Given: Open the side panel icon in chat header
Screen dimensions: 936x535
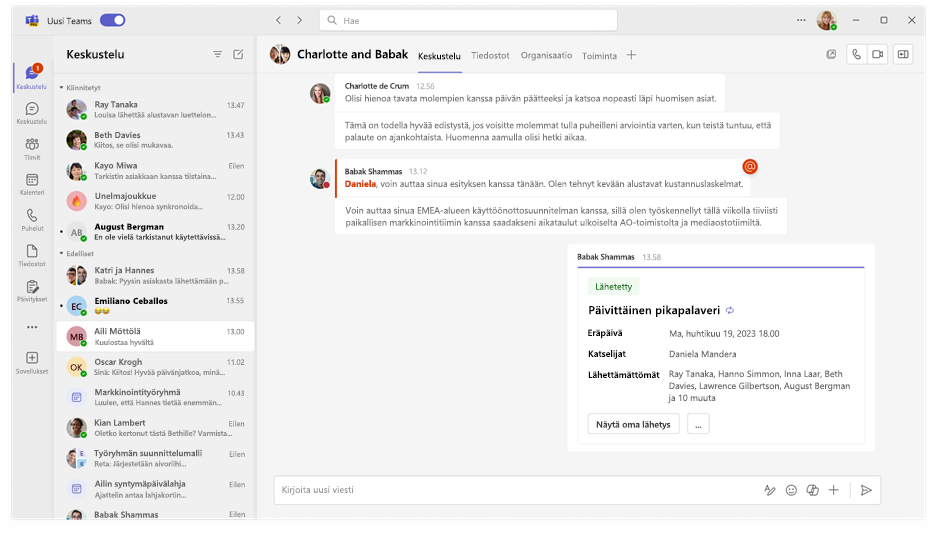Looking at the screenshot, I should 903,54.
